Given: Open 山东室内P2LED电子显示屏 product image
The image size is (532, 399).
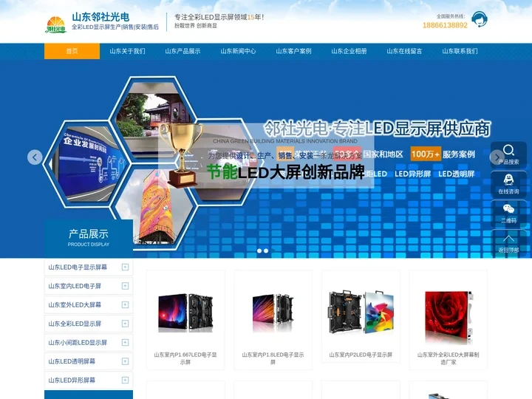Looking at the screenshot, I should tap(361, 312).
